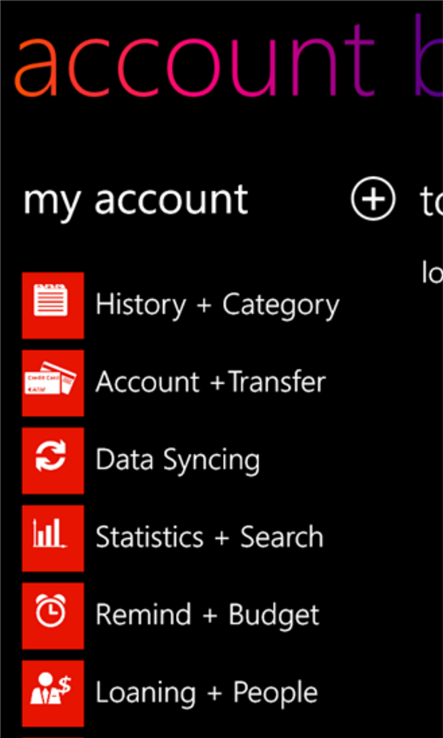Open the History + Category notepad icon
Viewport: 443px width, 738px height.
coord(53,305)
